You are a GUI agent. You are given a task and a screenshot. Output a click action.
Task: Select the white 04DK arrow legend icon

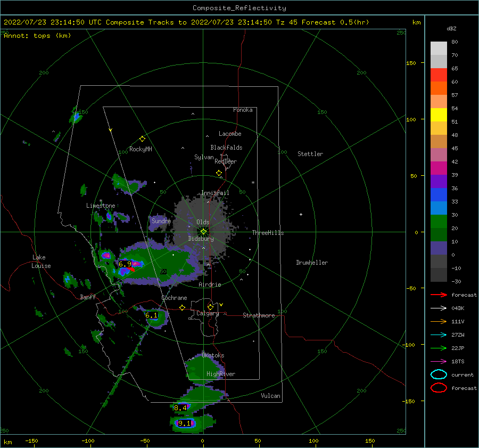(x=439, y=308)
